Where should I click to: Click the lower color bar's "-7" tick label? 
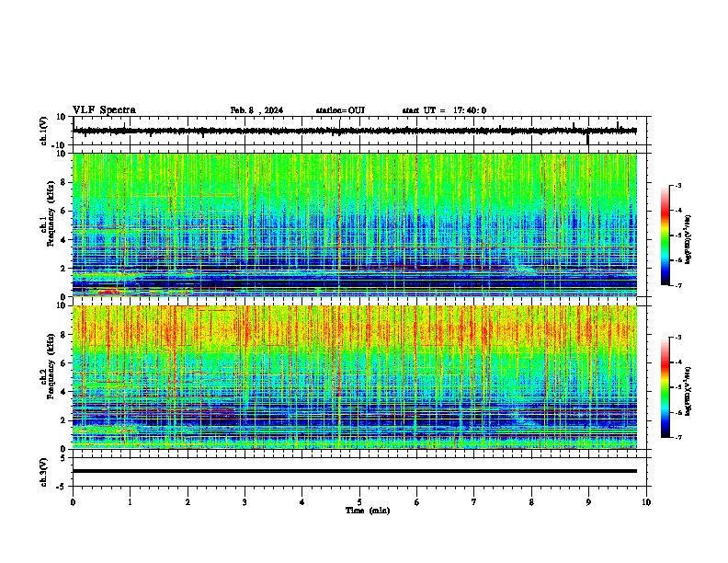(677, 437)
